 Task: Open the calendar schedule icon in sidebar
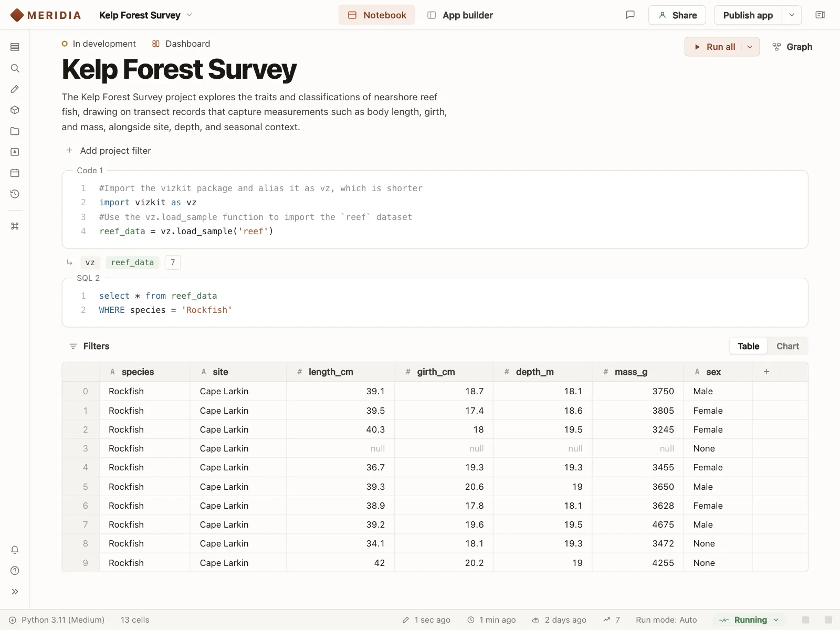click(15, 173)
